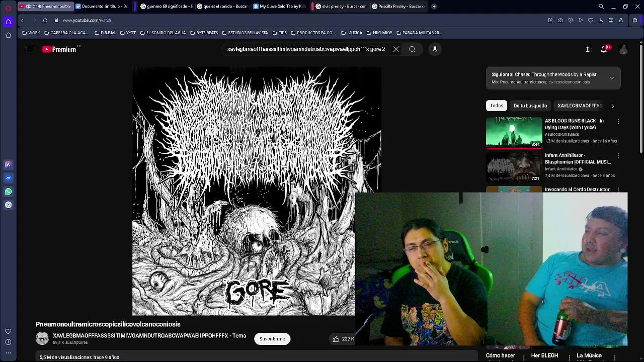
Task: Open the MUSICA bookmarks folder
Action: pos(351,33)
